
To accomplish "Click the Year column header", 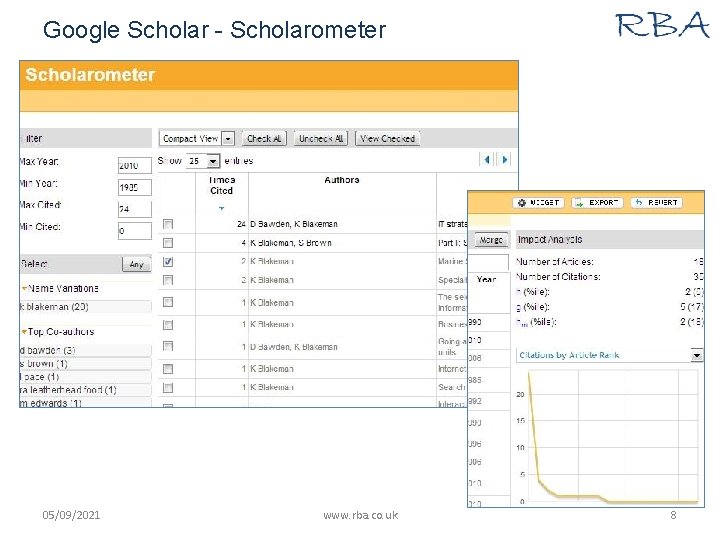I will click(486, 279).
